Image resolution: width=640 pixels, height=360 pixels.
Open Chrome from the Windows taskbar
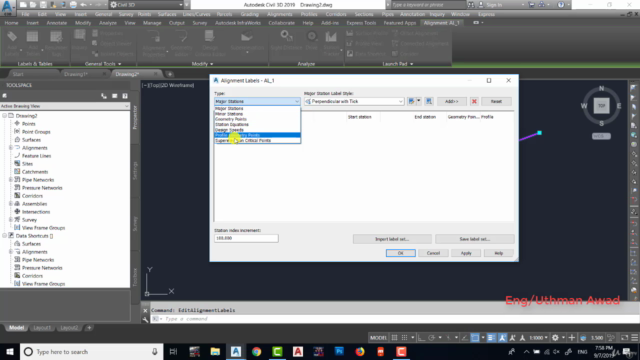coord(256,352)
